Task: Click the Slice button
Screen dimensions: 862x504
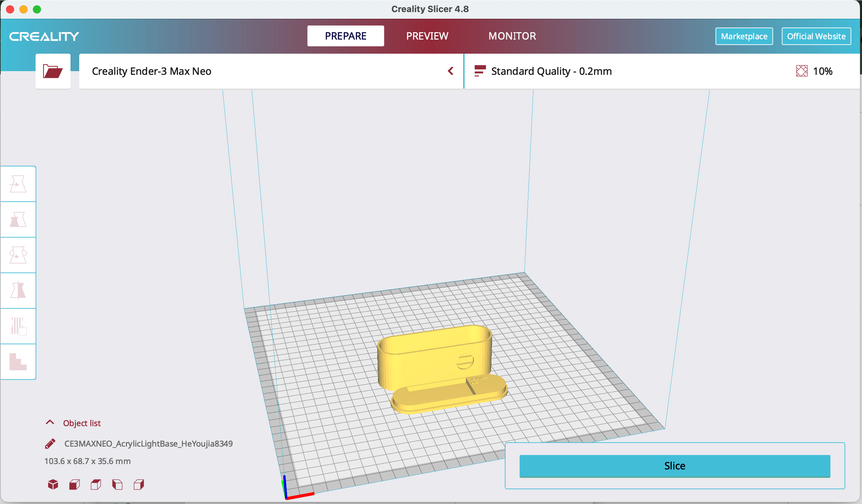Action: (x=675, y=466)
